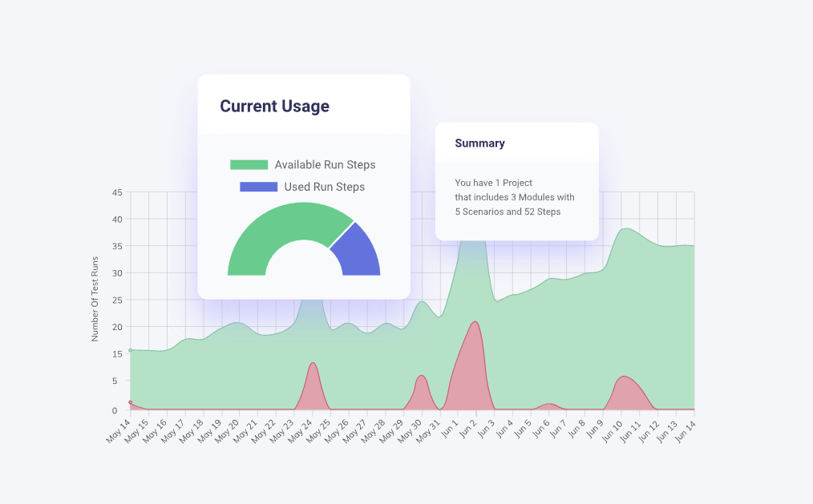Screen dimensions: 813x504
Task: Toggle the Used Run Steps legend label
Action: pos(325,187)
